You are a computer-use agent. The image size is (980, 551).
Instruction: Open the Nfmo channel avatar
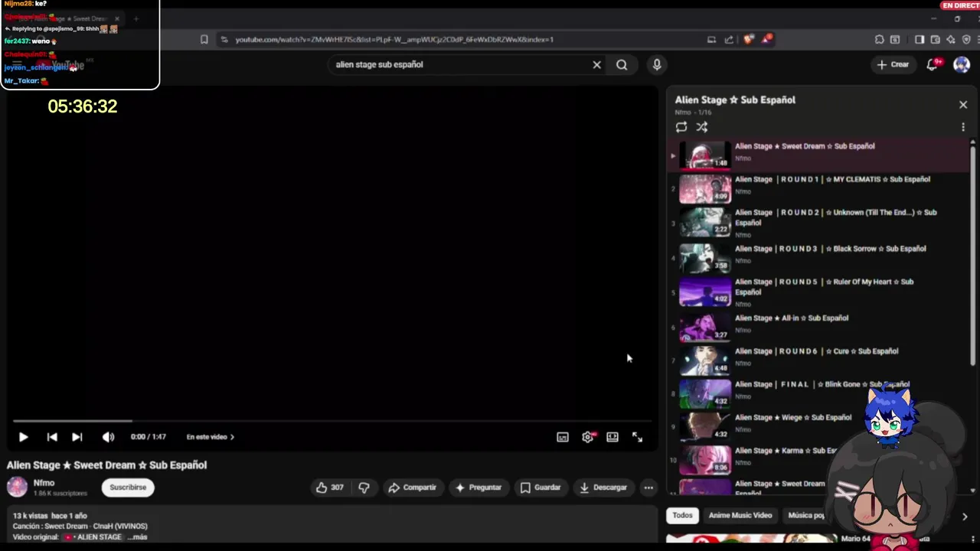pyautogui.click(x=17, y=487)
